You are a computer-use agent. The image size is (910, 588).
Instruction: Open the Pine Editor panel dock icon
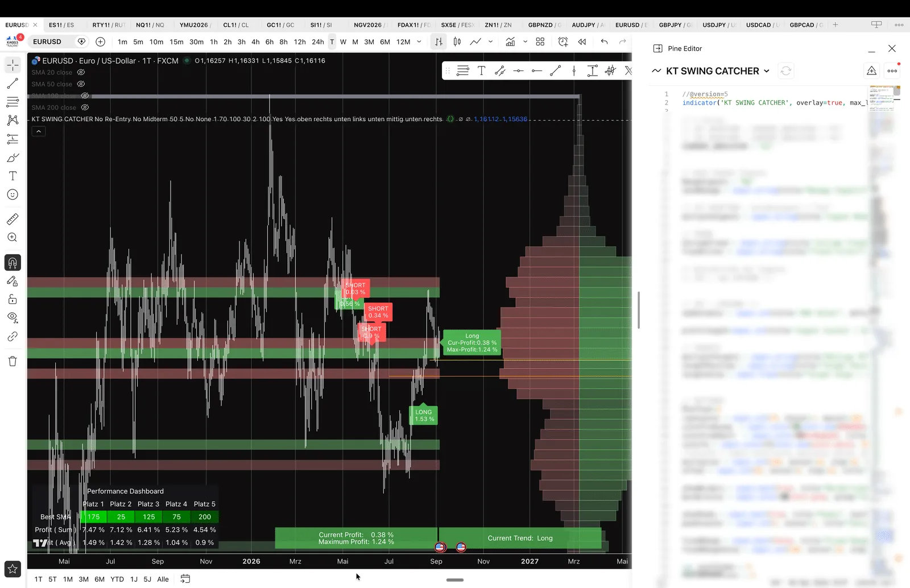pos(657,48)
